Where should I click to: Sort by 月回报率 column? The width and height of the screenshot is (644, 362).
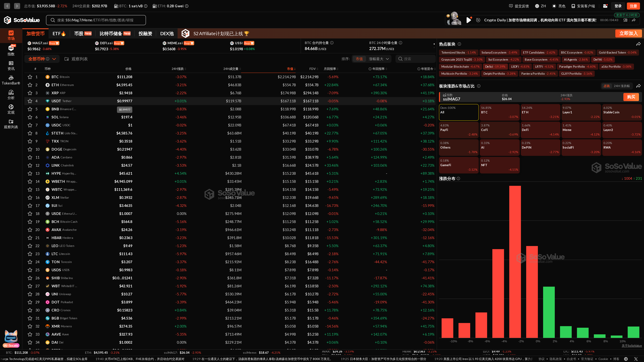coord(331,69)
